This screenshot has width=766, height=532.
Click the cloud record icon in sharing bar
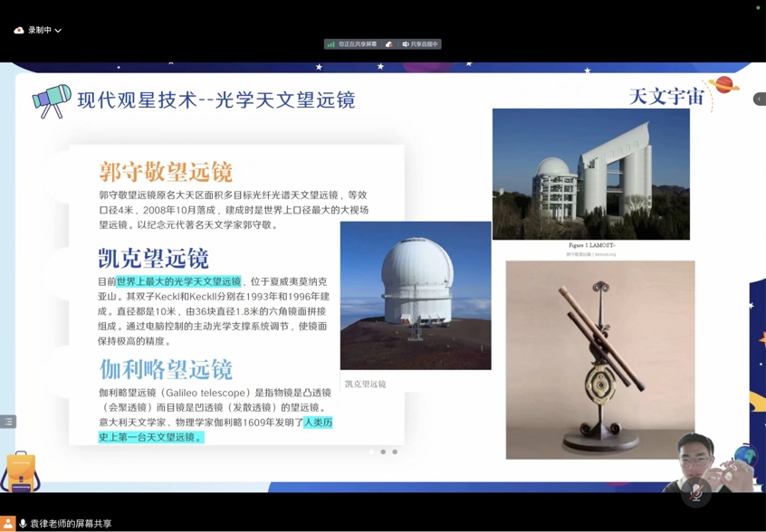(x=389, y=44)
